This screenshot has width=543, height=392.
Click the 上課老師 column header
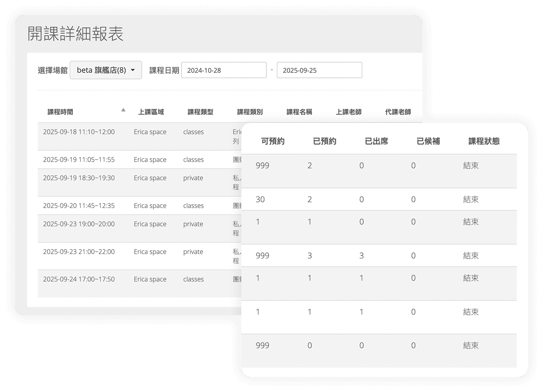(349, 112)
